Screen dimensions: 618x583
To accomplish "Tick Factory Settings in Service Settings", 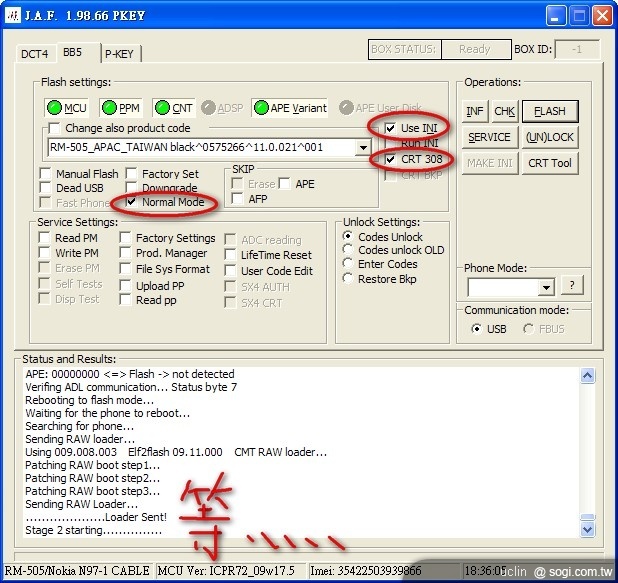I will pos(125,238).
